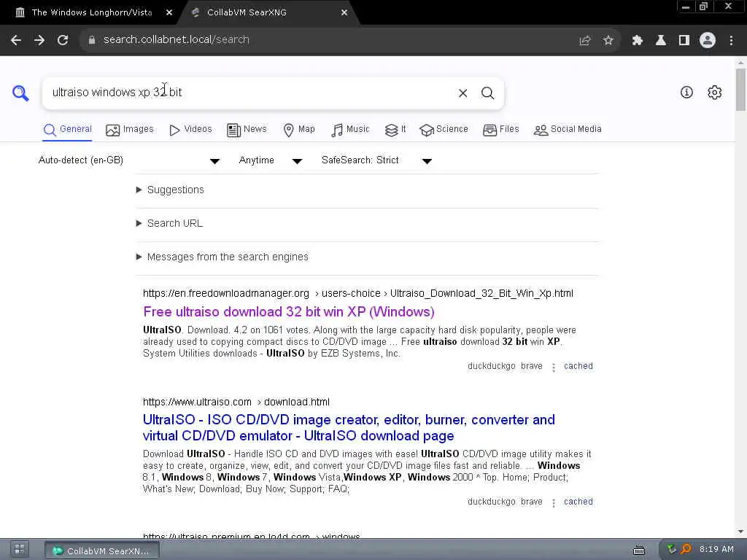
Task: Switch to the Videos category
Action: coord(190,130)
